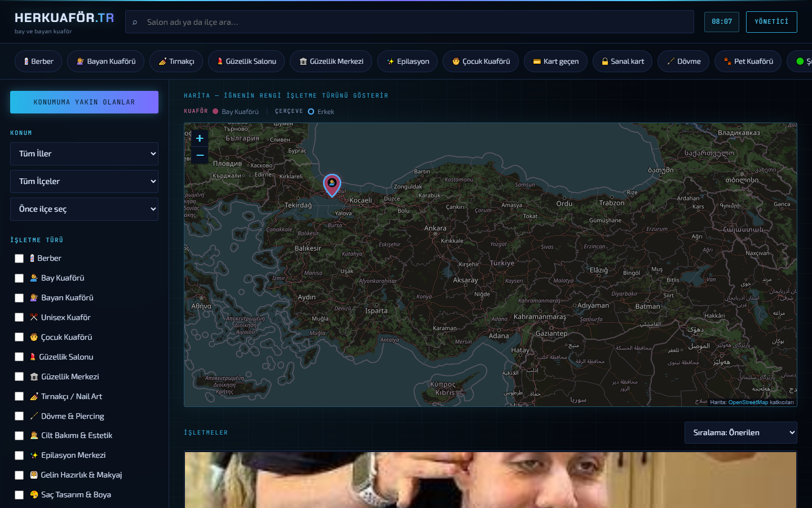Select the Kart geçen filter chip
Image resolution: width=812 pixels, height=508 pixels.
coord(555,61)
